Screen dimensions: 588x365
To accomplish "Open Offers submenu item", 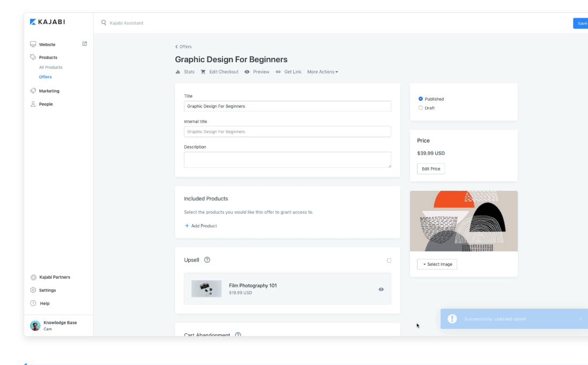I will (46, 77).
